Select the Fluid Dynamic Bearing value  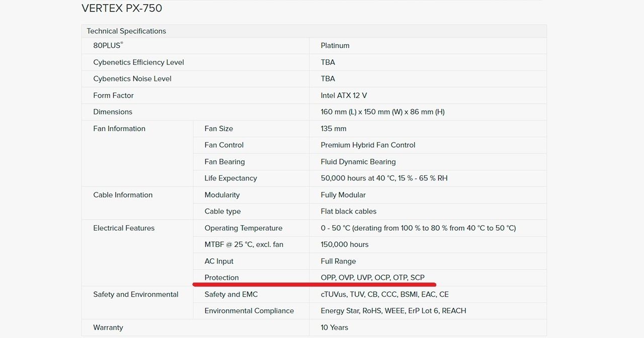click(x=358, y=162)
